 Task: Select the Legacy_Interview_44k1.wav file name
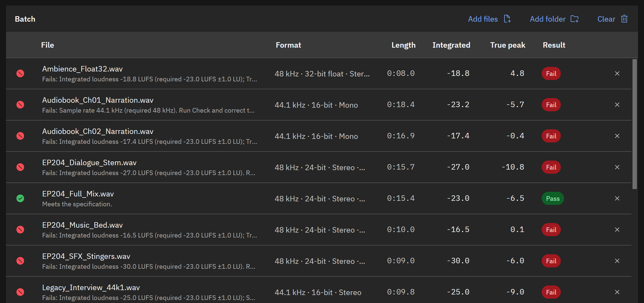[x=91, y=288]
